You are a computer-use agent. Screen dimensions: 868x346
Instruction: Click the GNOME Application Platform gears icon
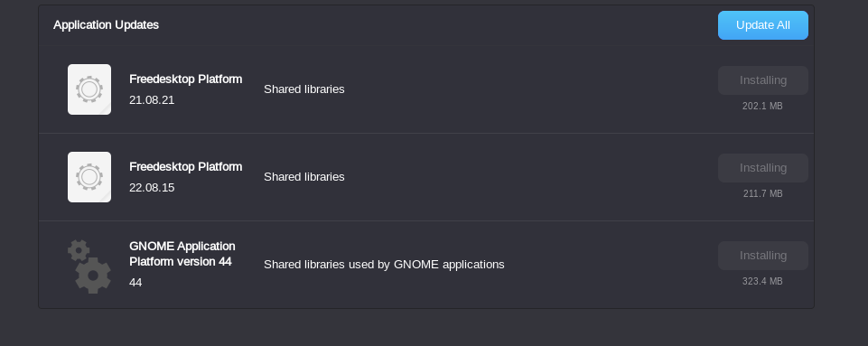89,266
